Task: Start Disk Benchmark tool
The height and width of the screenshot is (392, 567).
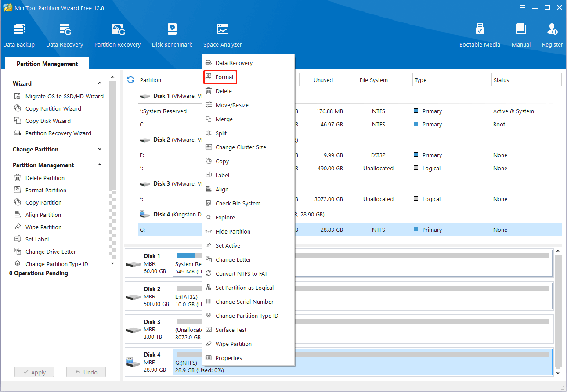Action: pos(172,35)
